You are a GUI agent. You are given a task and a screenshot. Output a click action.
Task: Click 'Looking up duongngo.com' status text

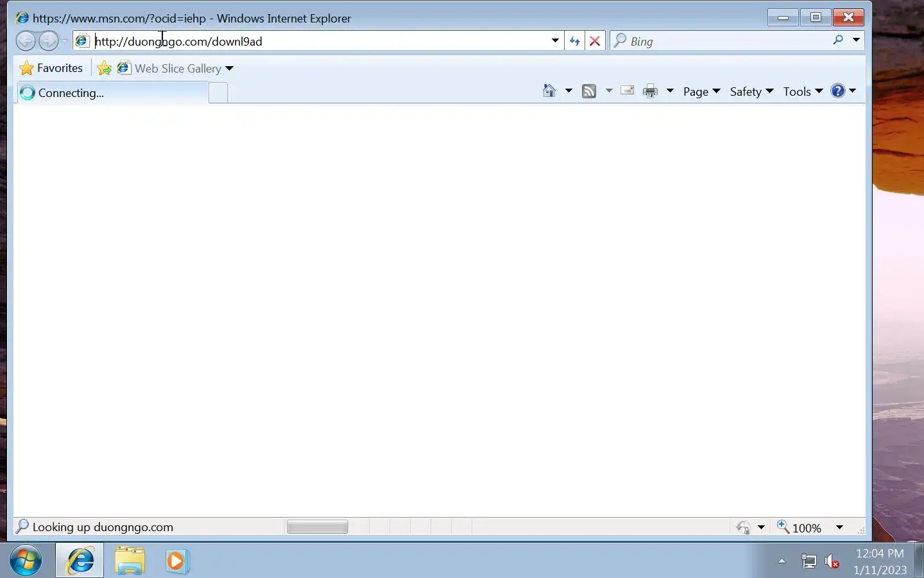click(x=103, y=527)
